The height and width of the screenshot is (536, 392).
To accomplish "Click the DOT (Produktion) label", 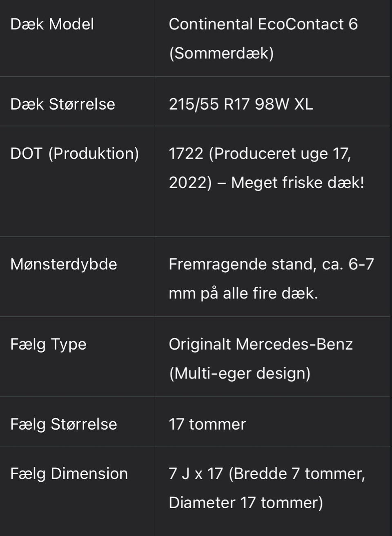I will 74,153.
